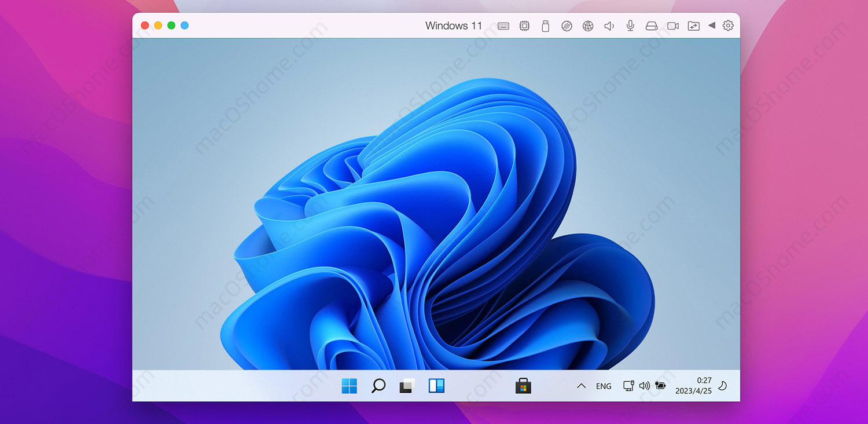This screenshot has height=424, width=868.
Task: Click the shared folders icon
Action: point(693,25)
